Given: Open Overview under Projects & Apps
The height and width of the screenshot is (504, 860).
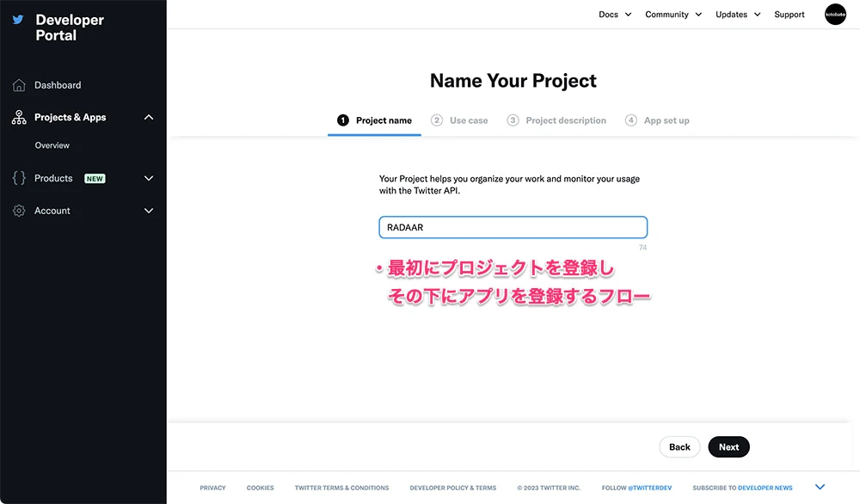Looking at the screenshot, I should 52,145.
